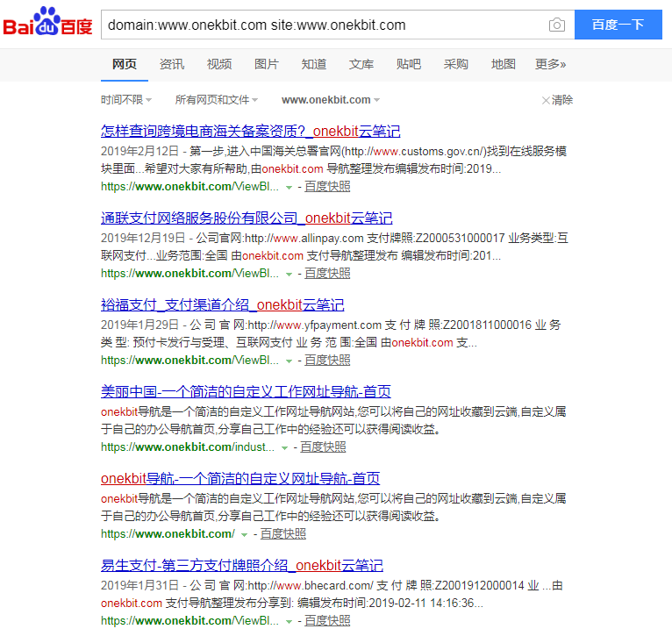Click snippet date 2019年1月29日

point(139,325)
